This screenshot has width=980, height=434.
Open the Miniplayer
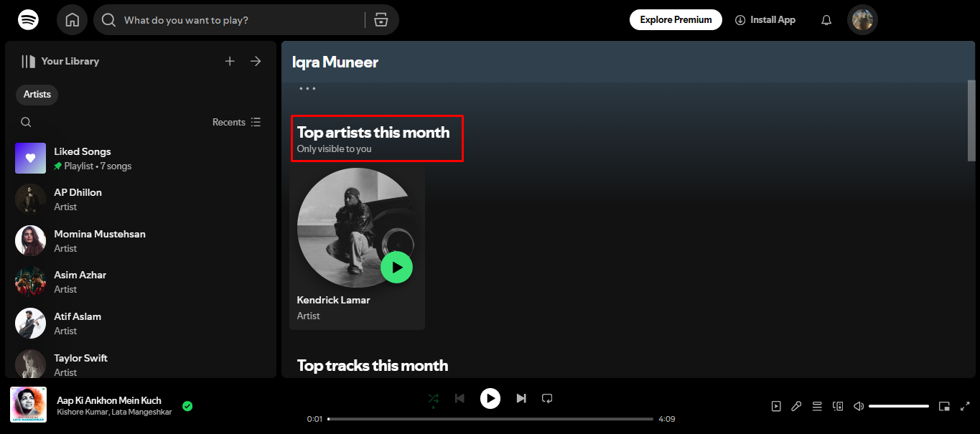944,405
